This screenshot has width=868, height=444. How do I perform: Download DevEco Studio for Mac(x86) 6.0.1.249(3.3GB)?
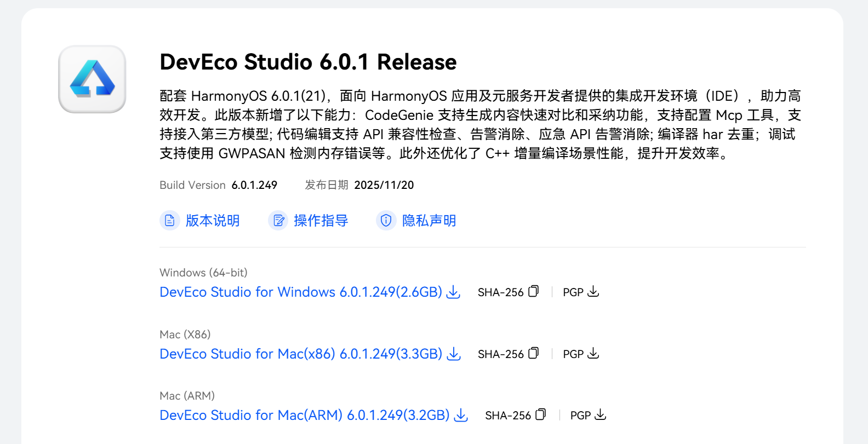pos(301,354)
